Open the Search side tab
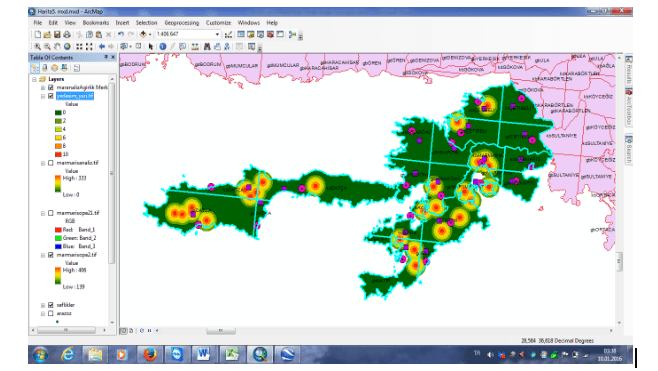This screenshot has height=371, width=658. tap(629, 150)
